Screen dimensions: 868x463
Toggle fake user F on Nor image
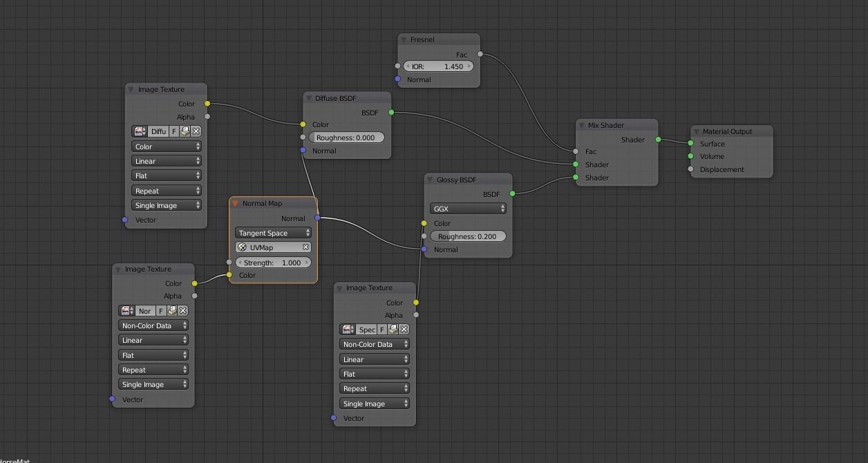tap(161, 311)
